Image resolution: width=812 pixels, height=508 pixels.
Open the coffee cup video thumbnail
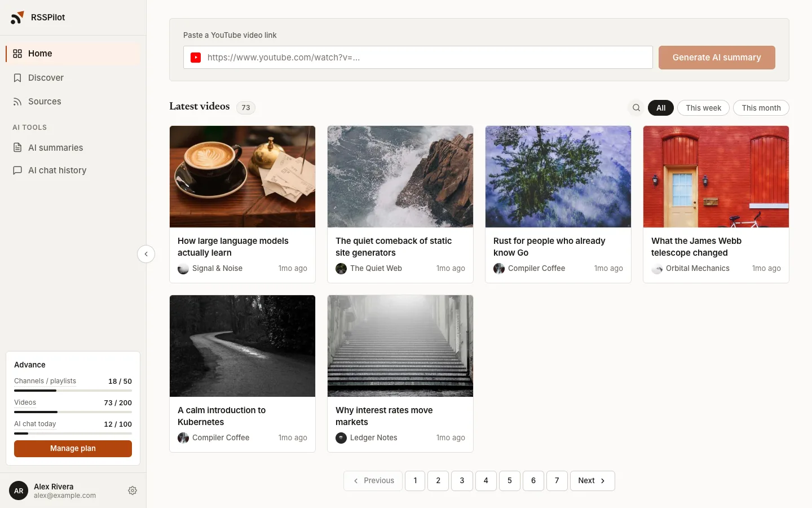[242, 177]
